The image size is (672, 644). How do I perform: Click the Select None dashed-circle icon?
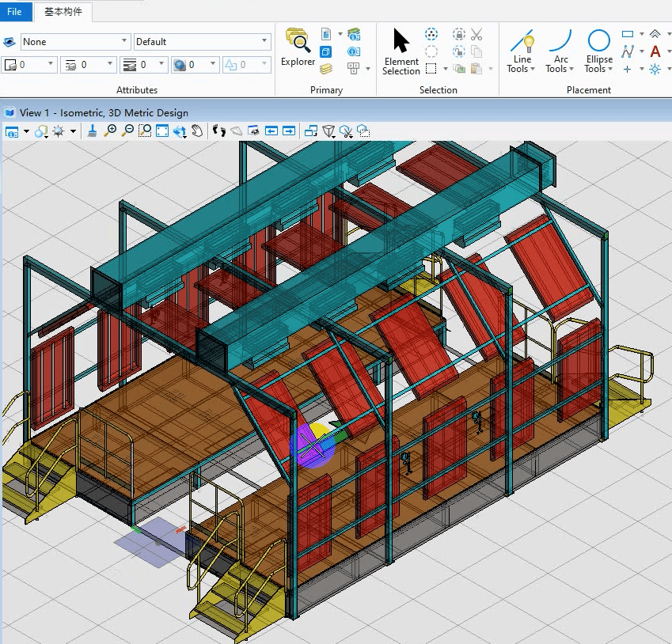click(431, 51)
